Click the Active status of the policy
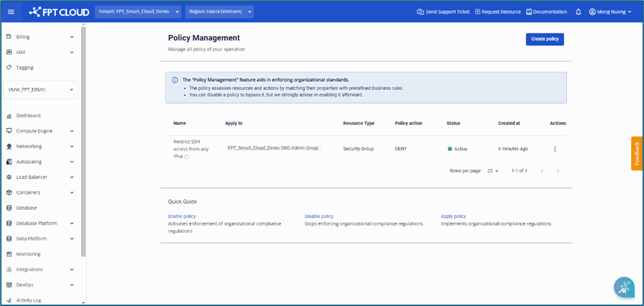 point(458,149)
